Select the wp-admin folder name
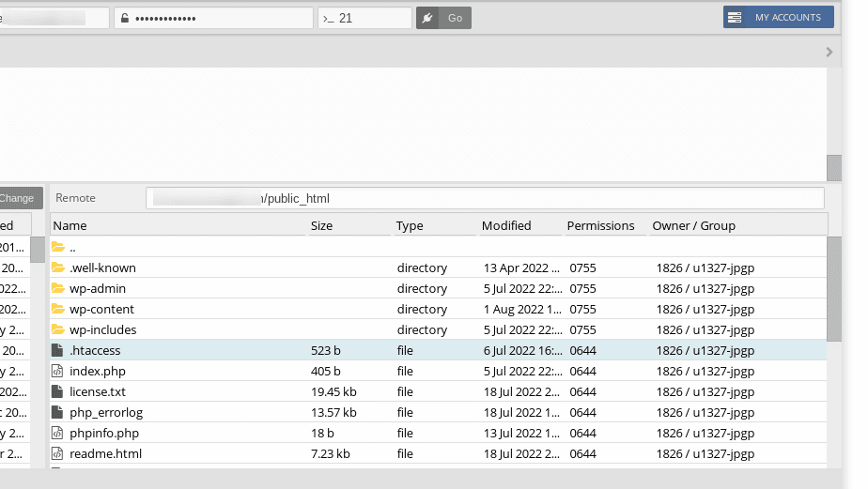The height and width of the screenshot is (489, 868). [x=98, y=289]
